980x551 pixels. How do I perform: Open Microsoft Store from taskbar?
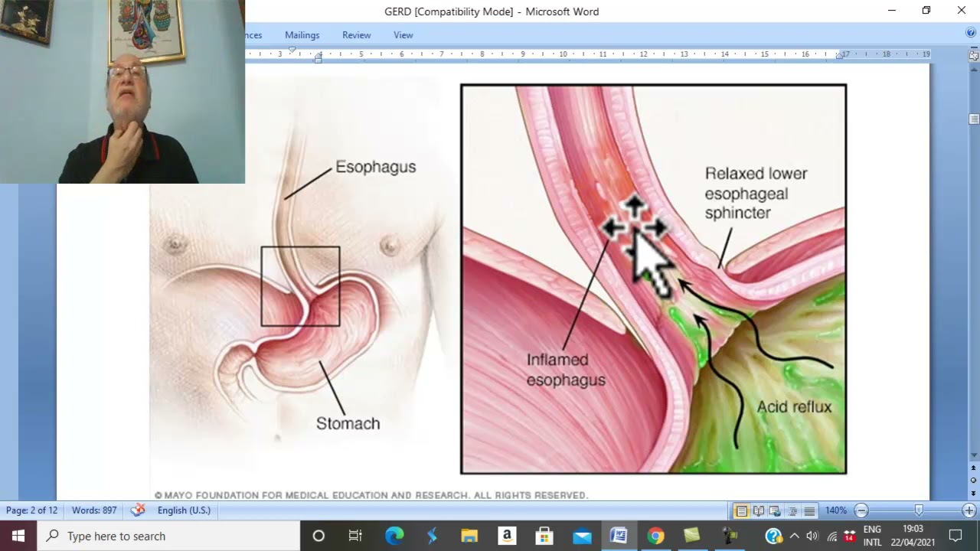544,536
